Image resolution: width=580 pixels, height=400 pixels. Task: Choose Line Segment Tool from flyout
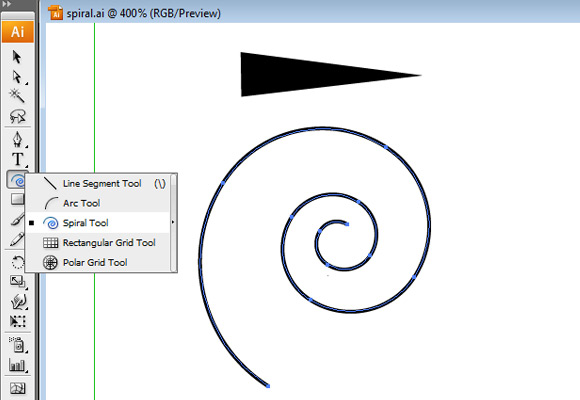(x=98, y=184)
